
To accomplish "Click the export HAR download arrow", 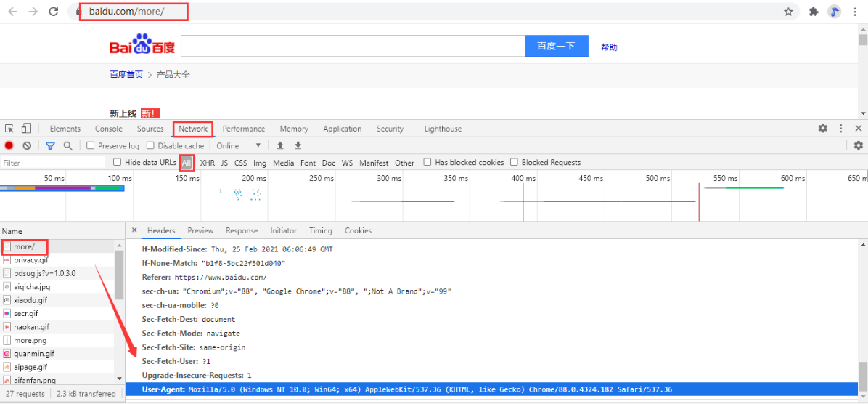I will coord(298,146).
